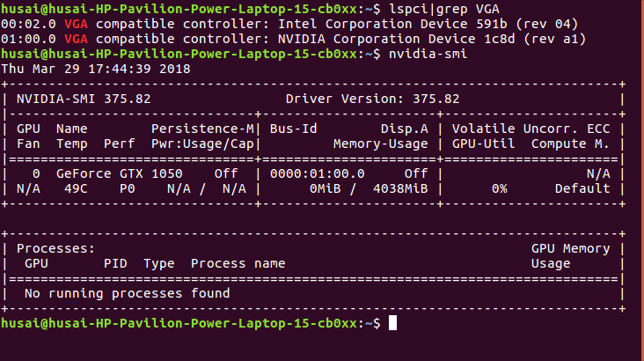Click the 'Processes:' section heading
644x361 pixels.
click(55, 249)
